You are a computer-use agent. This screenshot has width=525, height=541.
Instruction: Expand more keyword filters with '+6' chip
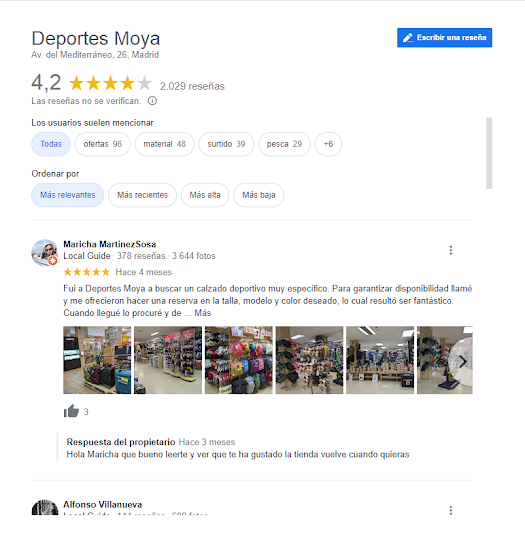tap(328, 144)
